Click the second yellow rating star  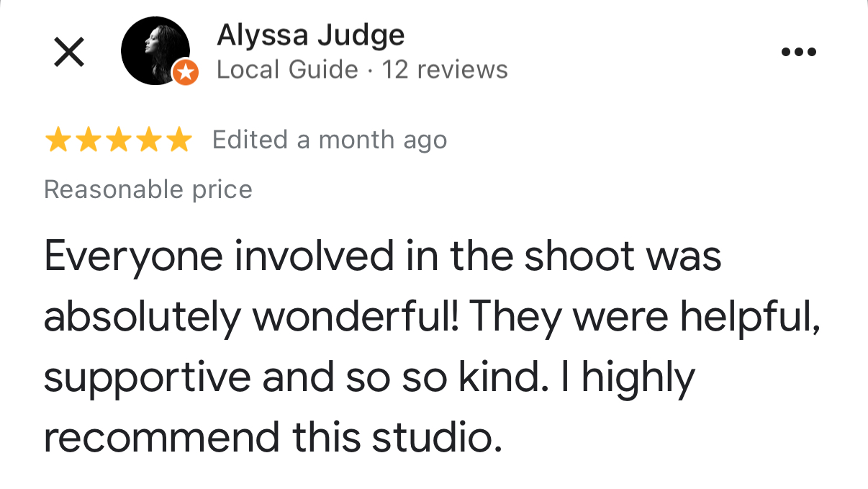click(88, 140)
